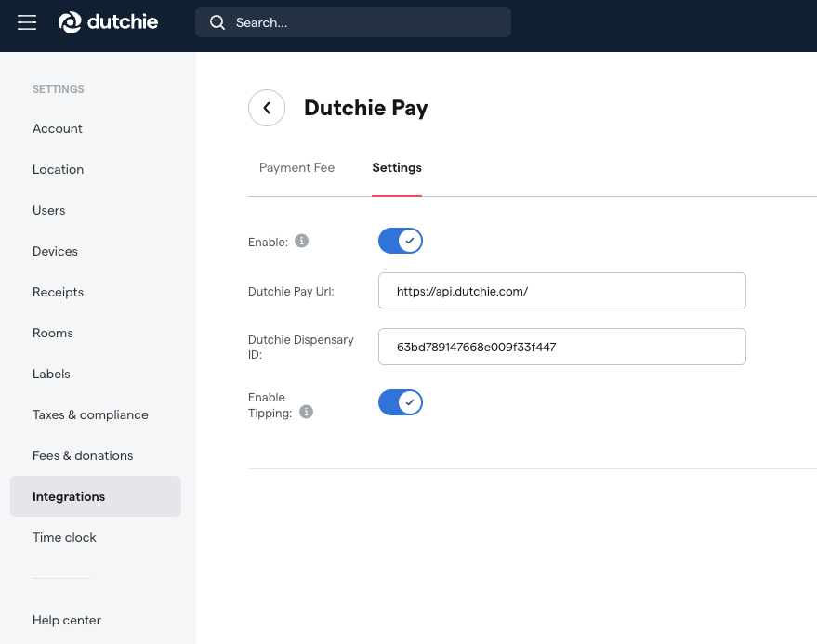Open the hamburger navigation menu

(27, 22)
